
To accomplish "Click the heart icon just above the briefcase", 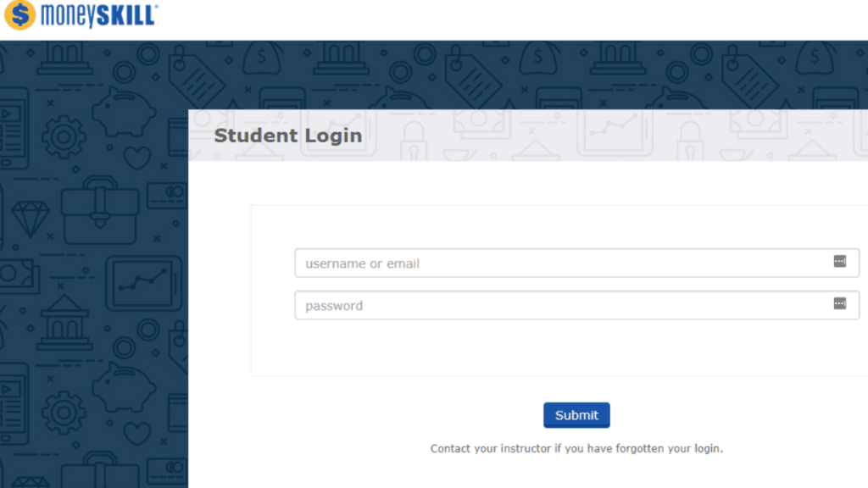I will pos(136,158).
